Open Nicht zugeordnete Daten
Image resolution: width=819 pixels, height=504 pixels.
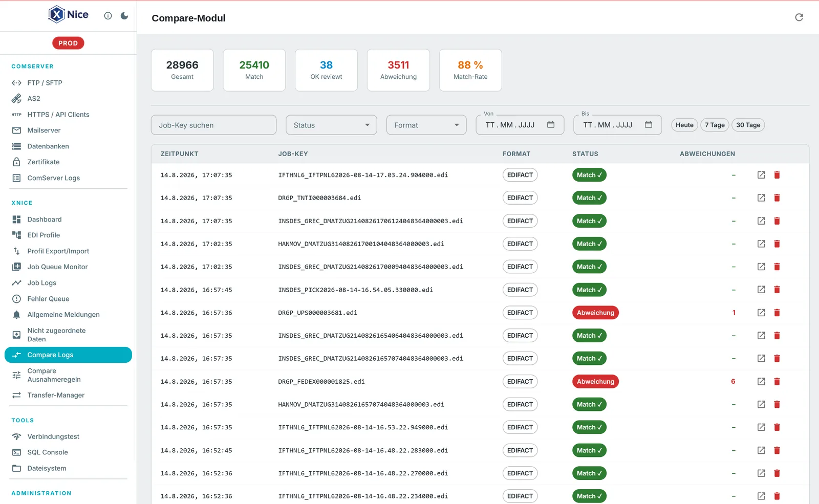68,335
